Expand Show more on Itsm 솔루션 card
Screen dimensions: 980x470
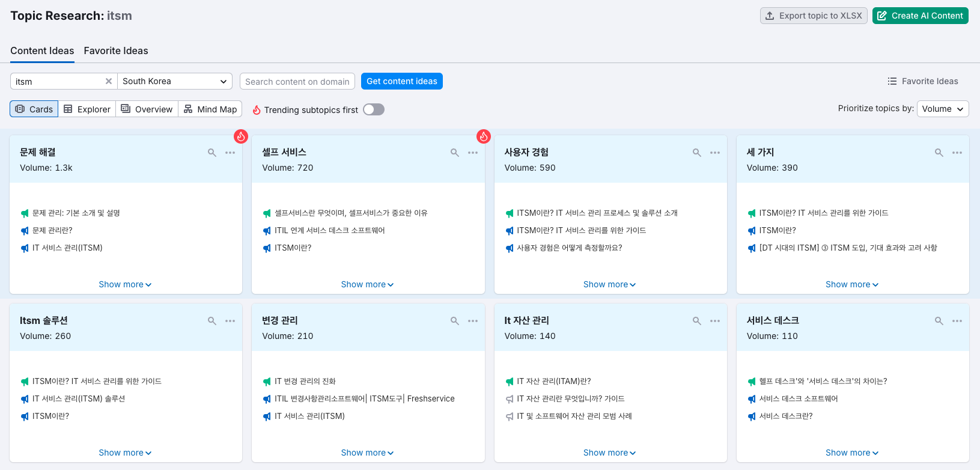(x=125, y=453)
